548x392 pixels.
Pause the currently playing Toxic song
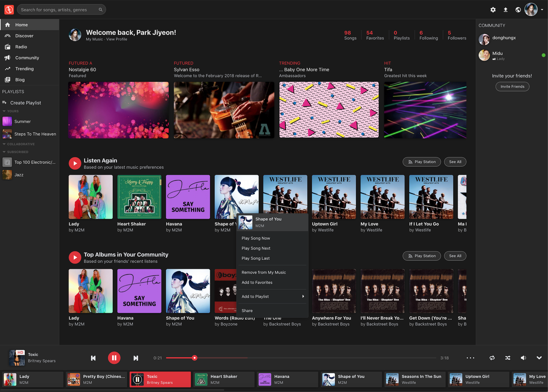click(114, 358)
